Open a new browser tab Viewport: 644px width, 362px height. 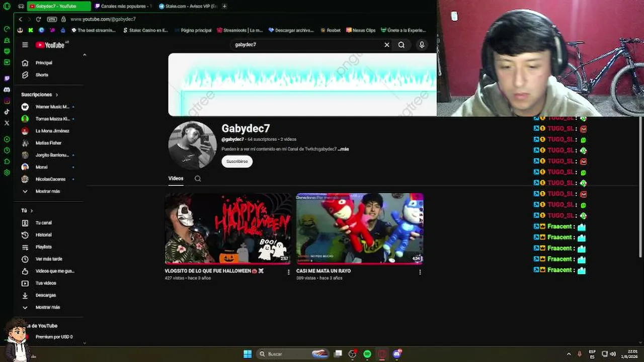coord(224,6)
